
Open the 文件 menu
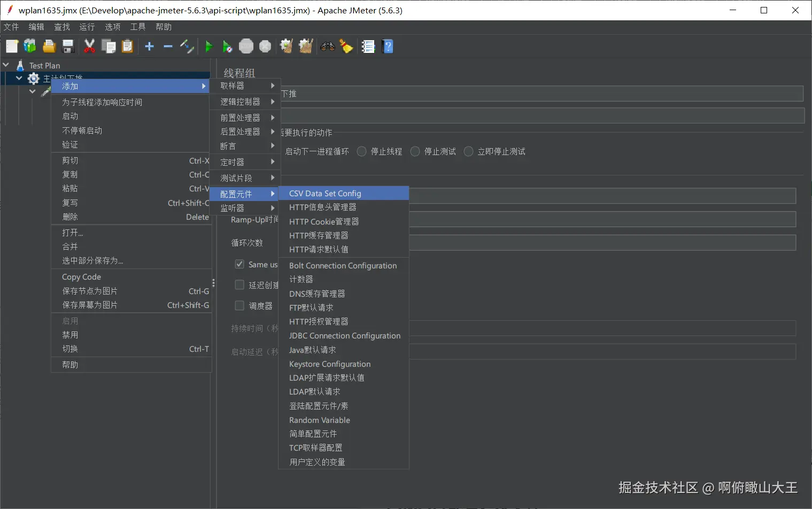tap(11, 27)
